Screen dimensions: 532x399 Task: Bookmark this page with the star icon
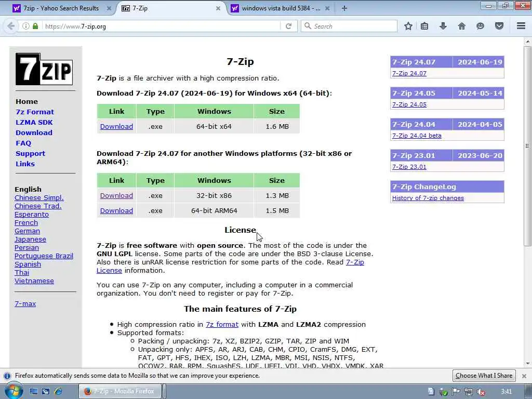point(408,26)
